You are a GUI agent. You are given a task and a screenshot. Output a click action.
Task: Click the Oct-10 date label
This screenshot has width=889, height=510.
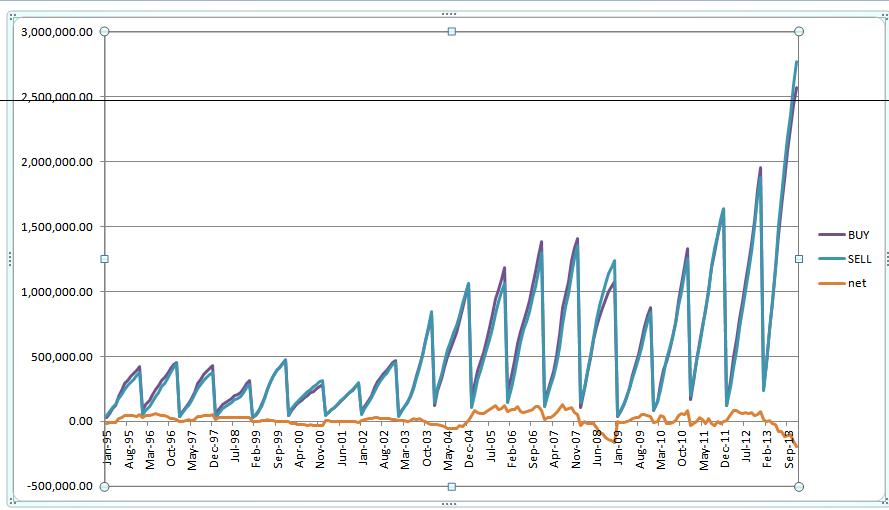click(x=683, y=448)
